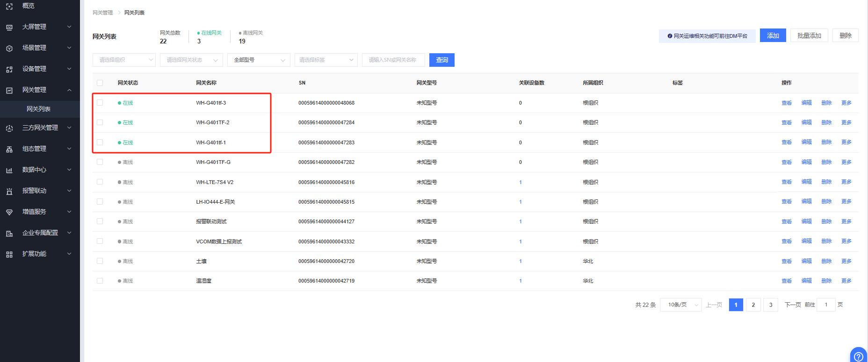
Task: Click the 扩展功能 grid icon
Action: [9, 254]
